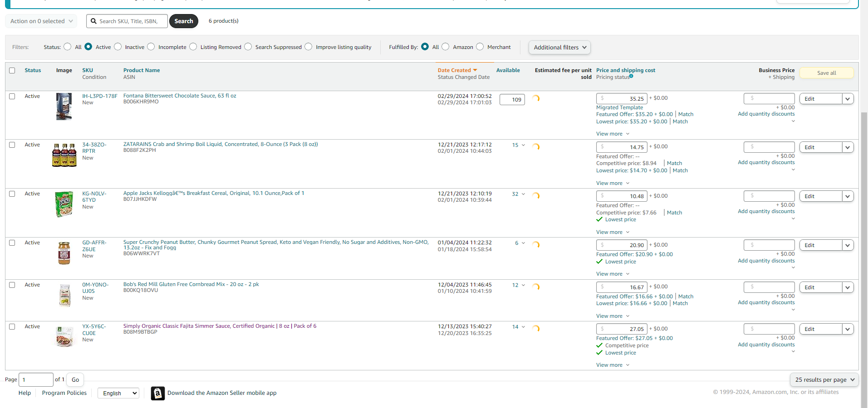Click the price field showing 20.90

[x=622, y=245]
